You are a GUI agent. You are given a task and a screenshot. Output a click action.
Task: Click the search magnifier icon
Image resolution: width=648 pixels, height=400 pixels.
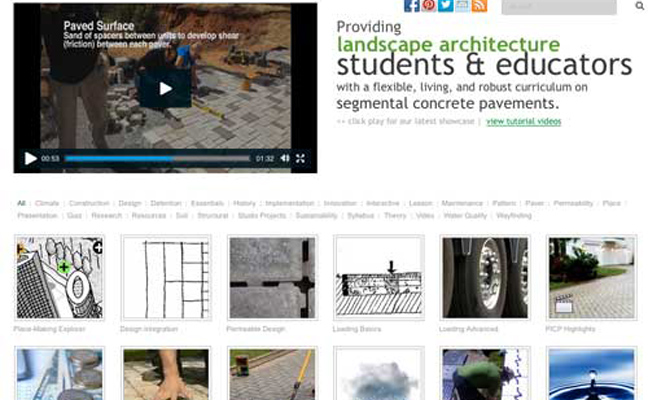click(639, 6)
